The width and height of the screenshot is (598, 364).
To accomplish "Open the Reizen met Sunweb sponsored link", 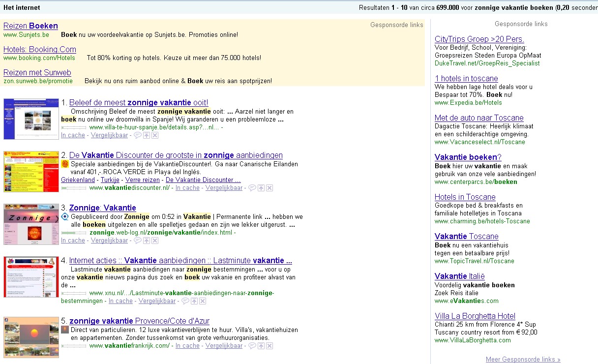I will click(37, 72).
